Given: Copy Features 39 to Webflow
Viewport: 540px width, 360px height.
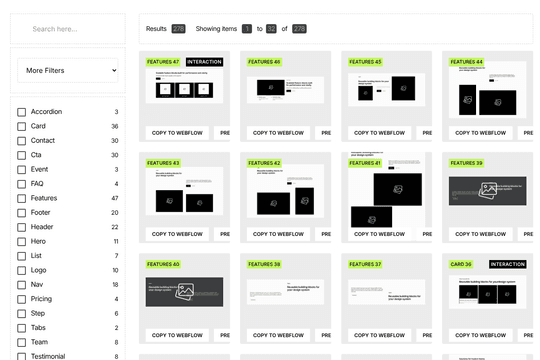Looking at the screenshot, I should coord(480,234).
